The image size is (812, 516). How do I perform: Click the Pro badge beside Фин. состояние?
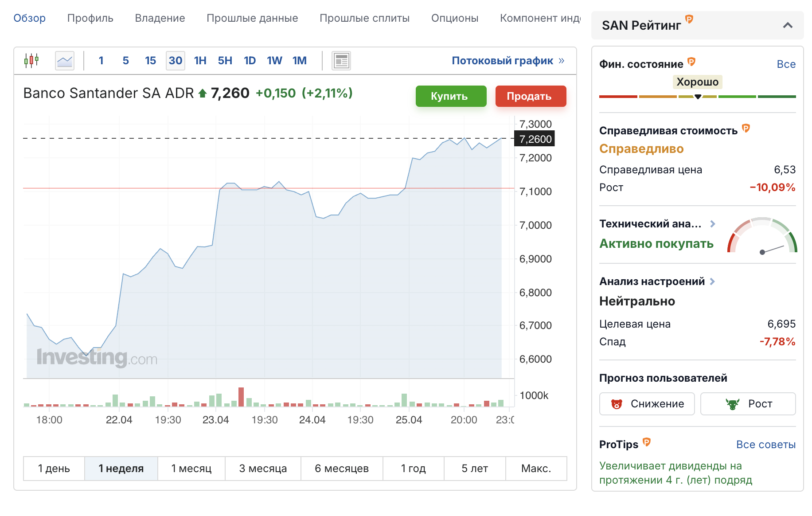pyautogui.click(x=691, y=62)
